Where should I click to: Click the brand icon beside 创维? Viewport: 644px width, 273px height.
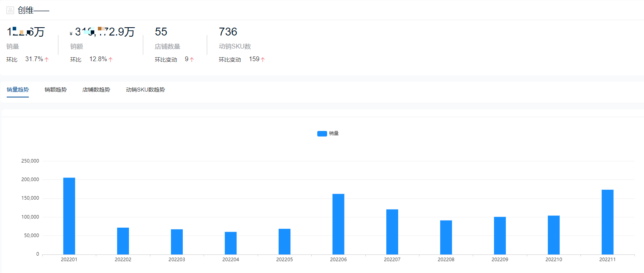(x=10, y=10)
